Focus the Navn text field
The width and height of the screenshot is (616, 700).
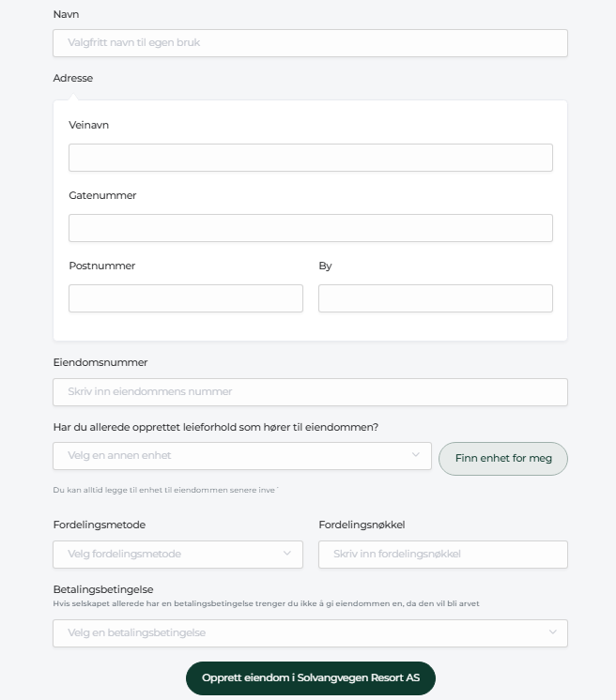tap(310, 43)
